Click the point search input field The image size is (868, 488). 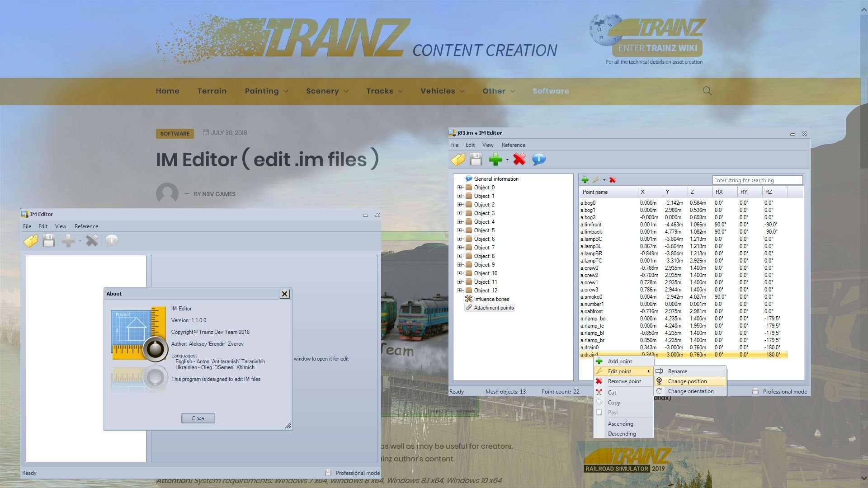[x=757, y=180]
